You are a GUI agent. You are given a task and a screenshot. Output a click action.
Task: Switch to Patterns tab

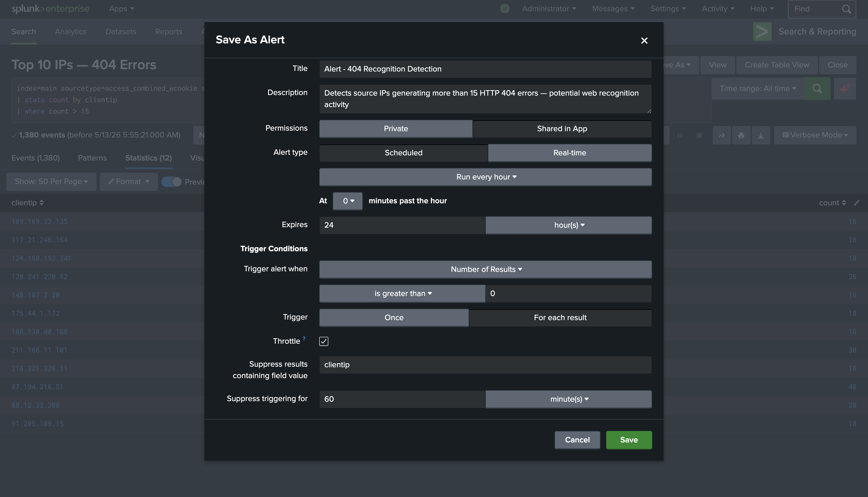(x=92, y=158)
